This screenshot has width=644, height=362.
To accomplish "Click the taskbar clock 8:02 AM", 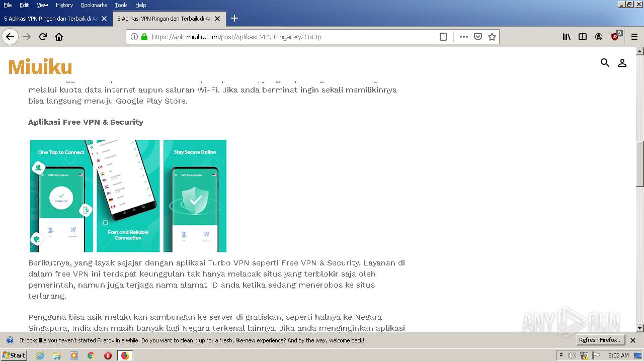I will 618,355.
